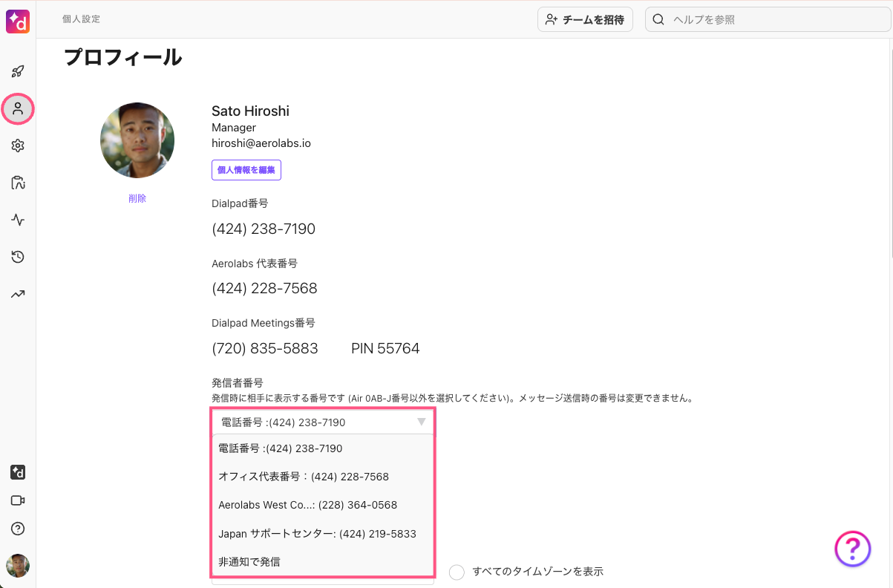This screenshot has height=588, width=893.
Task: Open the gear settings sidebar icon
Action: [x=18, y=146]
